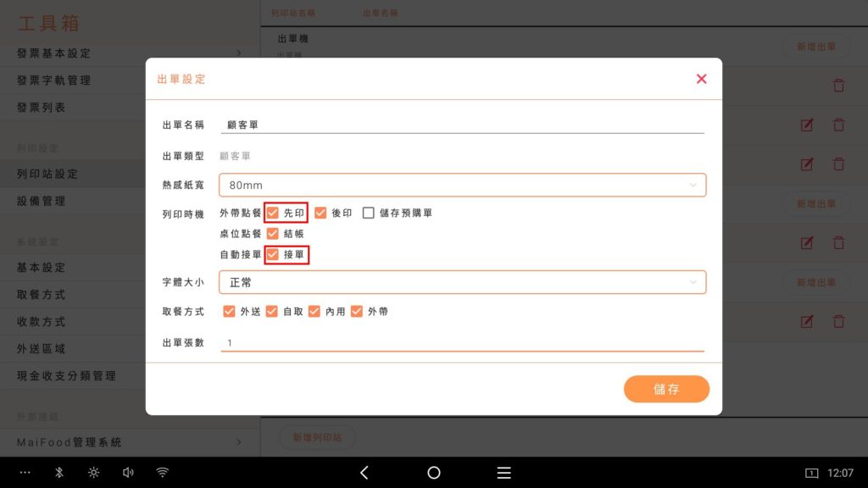This screenshot has width=868, height=488.
Task: Open the 熱感紙寬 80mm dropdown
Action: (x=462, y=185)
